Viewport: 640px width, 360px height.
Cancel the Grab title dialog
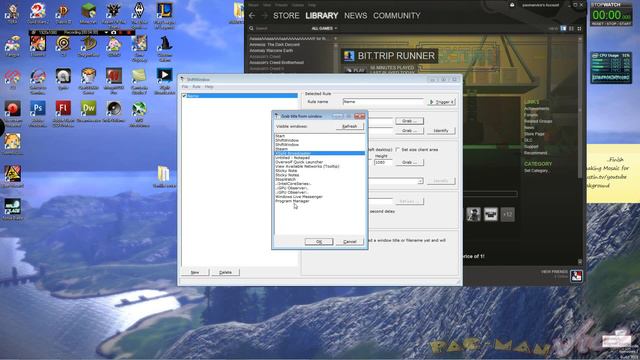(x=350, y=242)
